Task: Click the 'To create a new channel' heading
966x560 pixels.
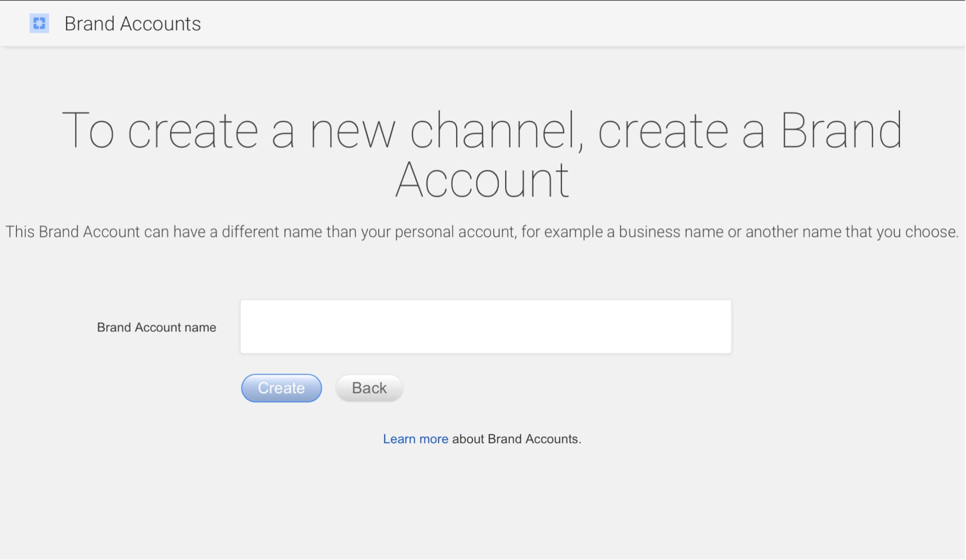Action: [482, 154]
